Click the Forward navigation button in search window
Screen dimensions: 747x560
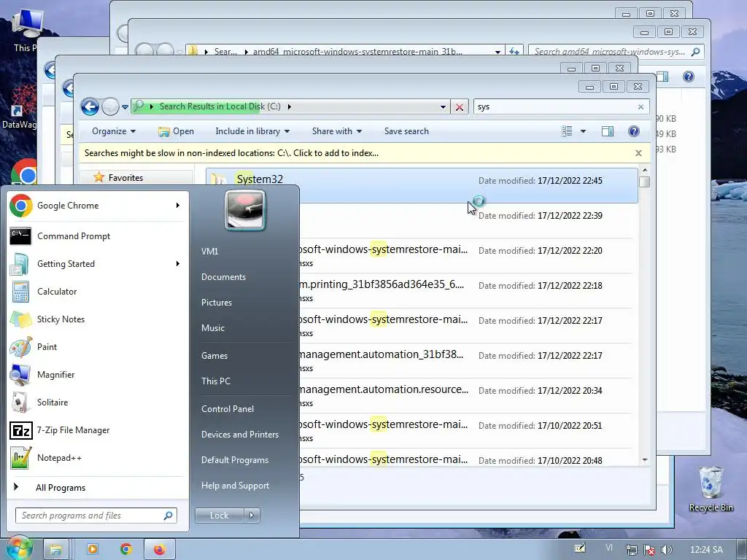110,106
